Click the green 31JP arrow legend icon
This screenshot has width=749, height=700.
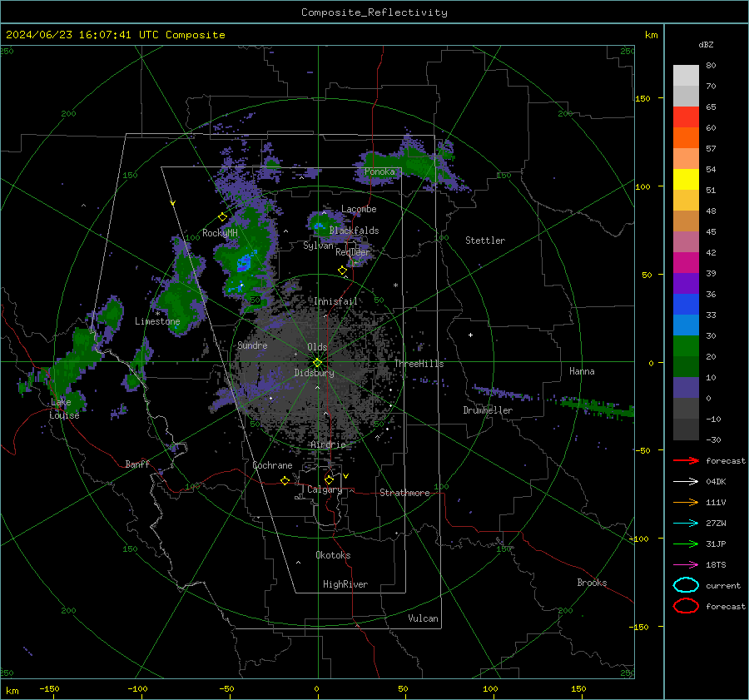[x=686, y=544]
